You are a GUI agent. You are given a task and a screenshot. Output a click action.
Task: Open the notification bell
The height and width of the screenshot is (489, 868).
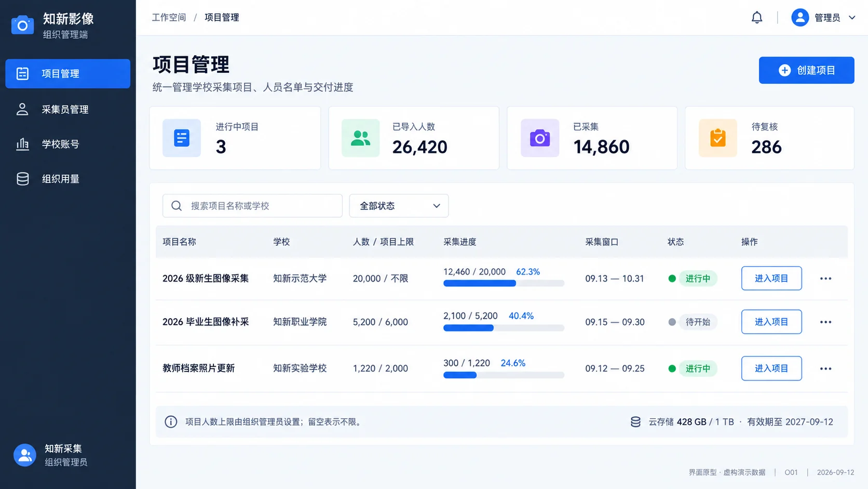[x=757, y=18]
